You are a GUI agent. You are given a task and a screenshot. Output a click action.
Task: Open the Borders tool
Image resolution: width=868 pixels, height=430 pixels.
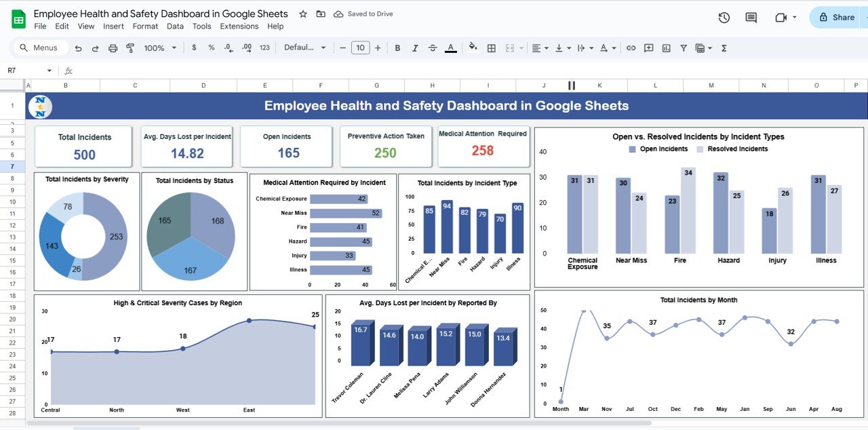coord(492,48)
